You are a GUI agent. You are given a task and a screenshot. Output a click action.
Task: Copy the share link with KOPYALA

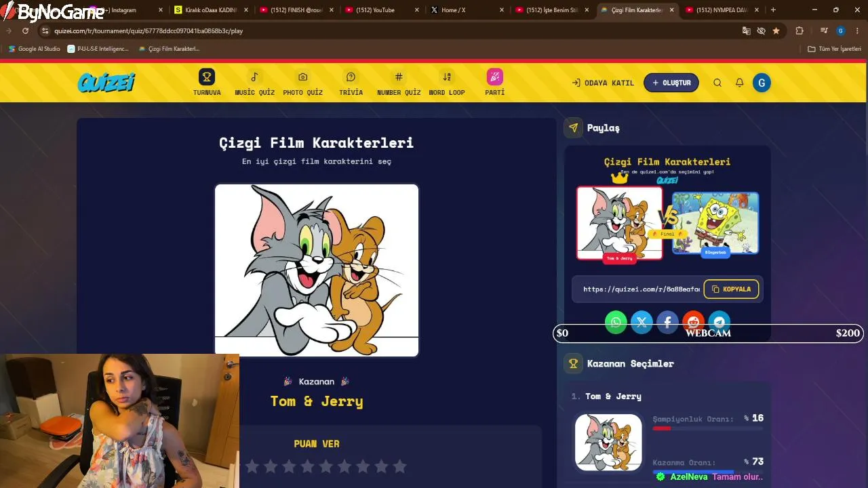[x=731, y=289]
